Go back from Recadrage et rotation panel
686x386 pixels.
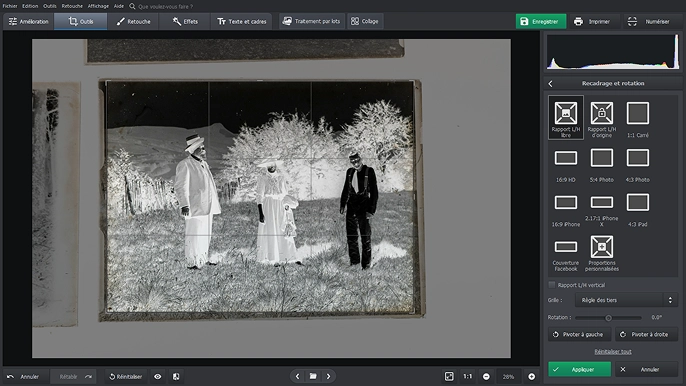point(550,83)
